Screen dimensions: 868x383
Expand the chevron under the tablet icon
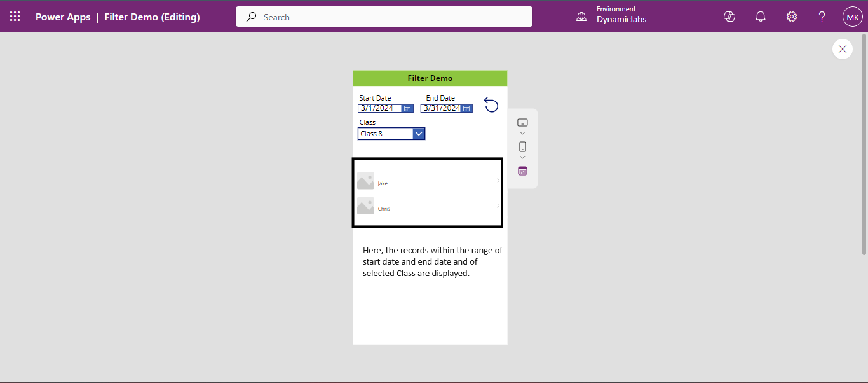(522, 133)
